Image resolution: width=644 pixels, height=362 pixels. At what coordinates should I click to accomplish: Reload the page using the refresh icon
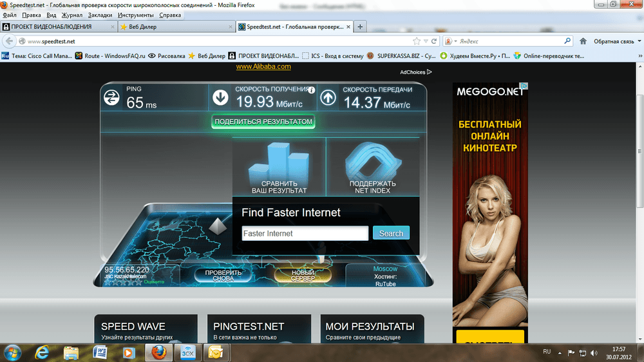[433, 41]
